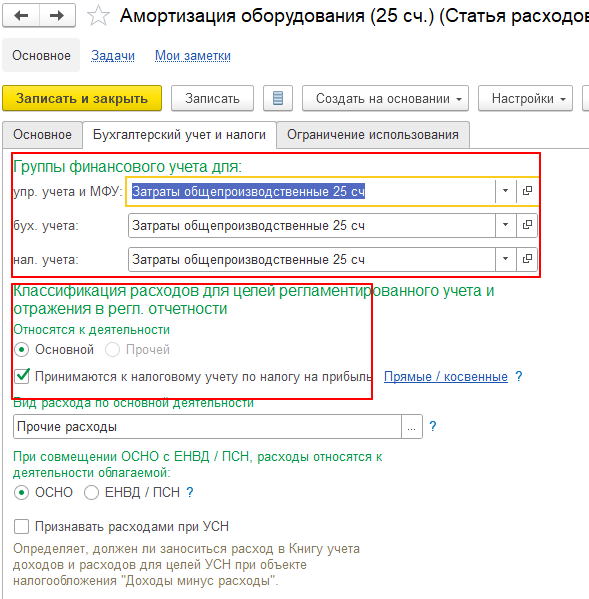Open нал. учета group with open icon

[527, 259]
